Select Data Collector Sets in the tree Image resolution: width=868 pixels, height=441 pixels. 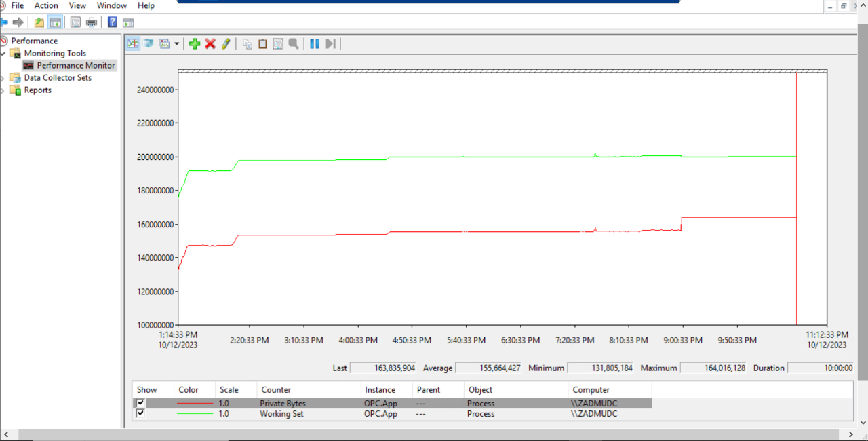click(x=58, y=78)
